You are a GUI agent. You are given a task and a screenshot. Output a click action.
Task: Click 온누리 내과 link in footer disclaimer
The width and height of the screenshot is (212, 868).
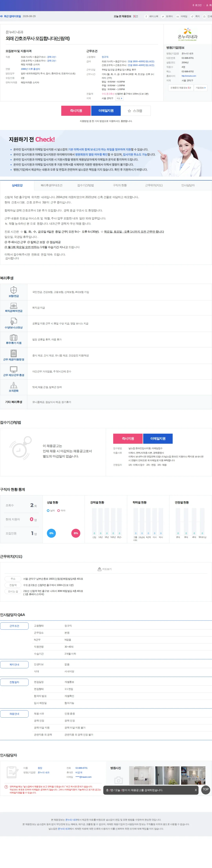[x=71, y=820]
